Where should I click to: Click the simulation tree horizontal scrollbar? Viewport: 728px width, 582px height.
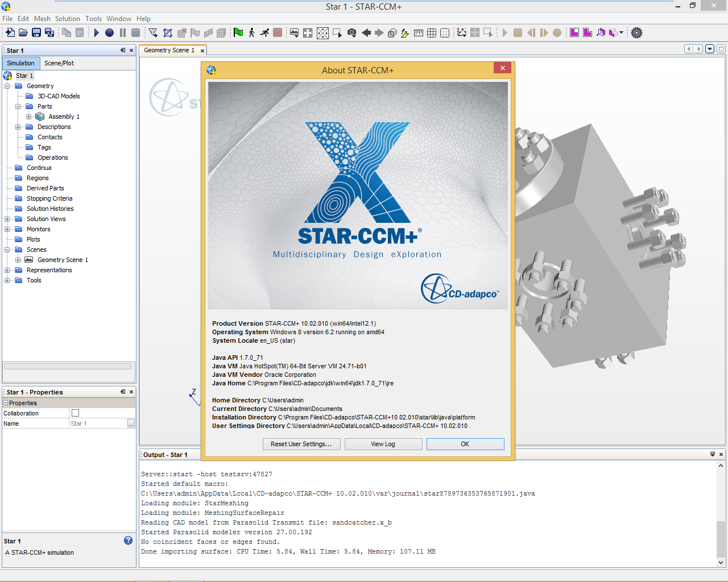click(68, 367)
